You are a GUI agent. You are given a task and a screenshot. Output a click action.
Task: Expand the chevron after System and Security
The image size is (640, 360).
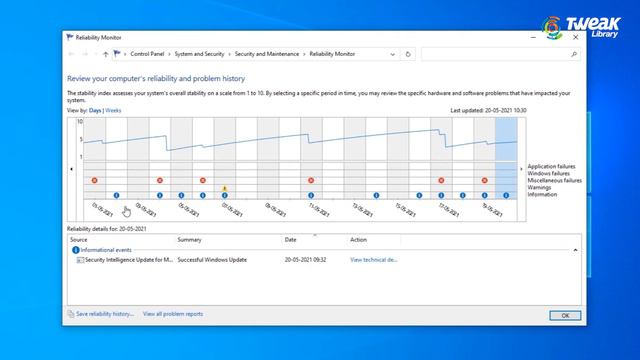click(x=229, y=54)
